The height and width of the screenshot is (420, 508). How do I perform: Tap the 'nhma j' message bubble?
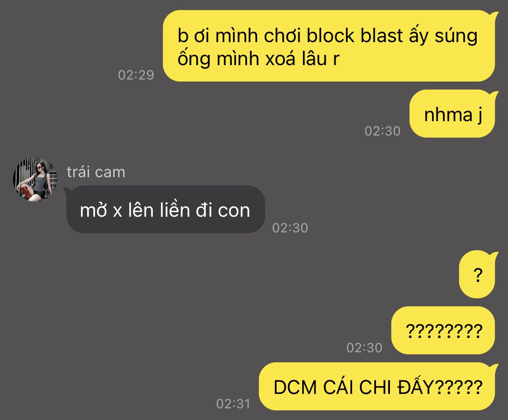(x=452, y=114)
